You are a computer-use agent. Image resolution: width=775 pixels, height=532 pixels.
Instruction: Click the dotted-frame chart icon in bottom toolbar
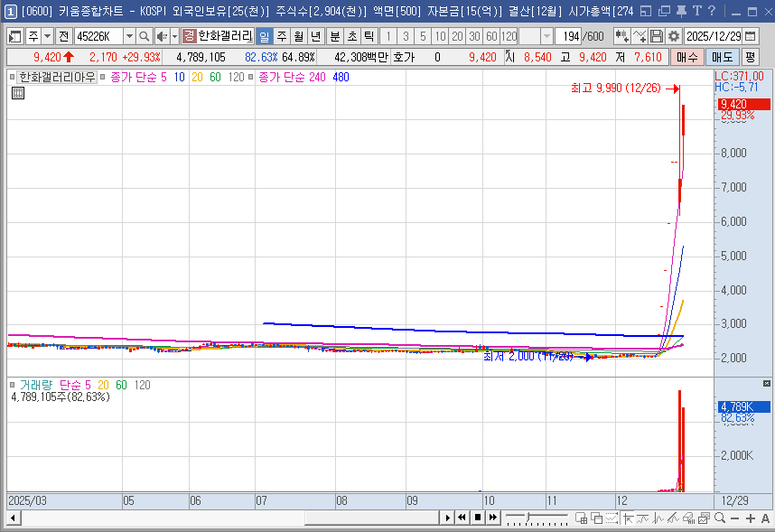[612, 518]
